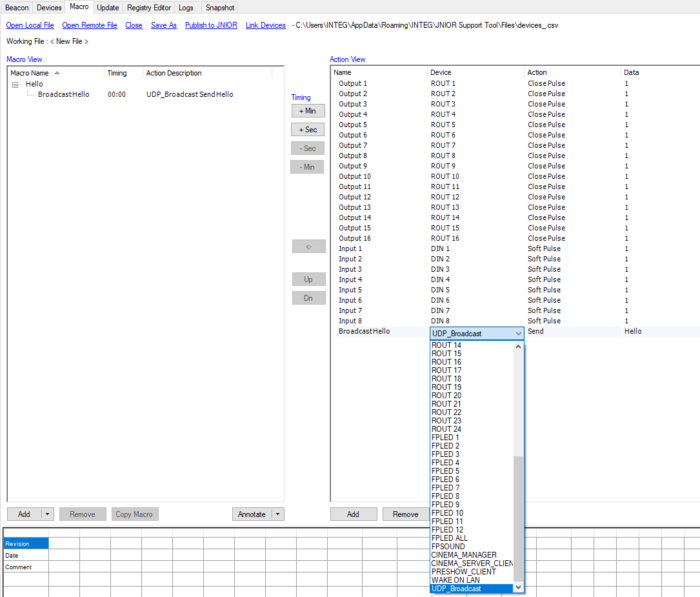Select the Input 1 action row
The height and width of the screenshot is (597, 700).
coord(517,249)
